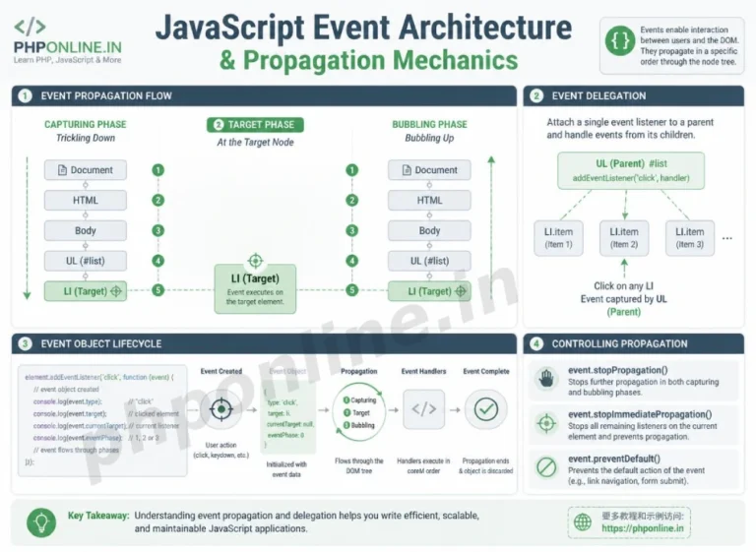Viewport: 756px width, 552px height.
Task: Click the lightbulb icon next to Key Takeaway
Action: [x=41, y=522]
